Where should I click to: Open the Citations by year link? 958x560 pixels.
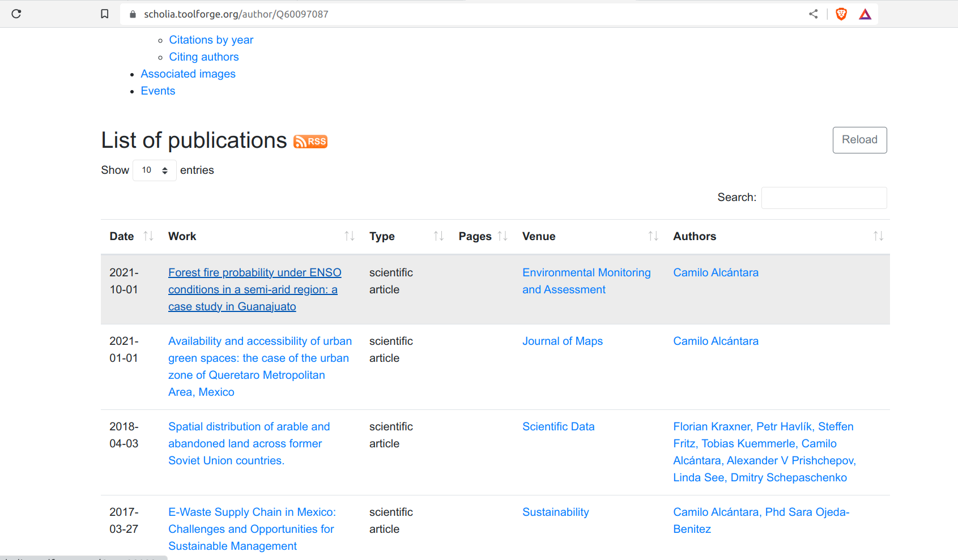[211, 40]
